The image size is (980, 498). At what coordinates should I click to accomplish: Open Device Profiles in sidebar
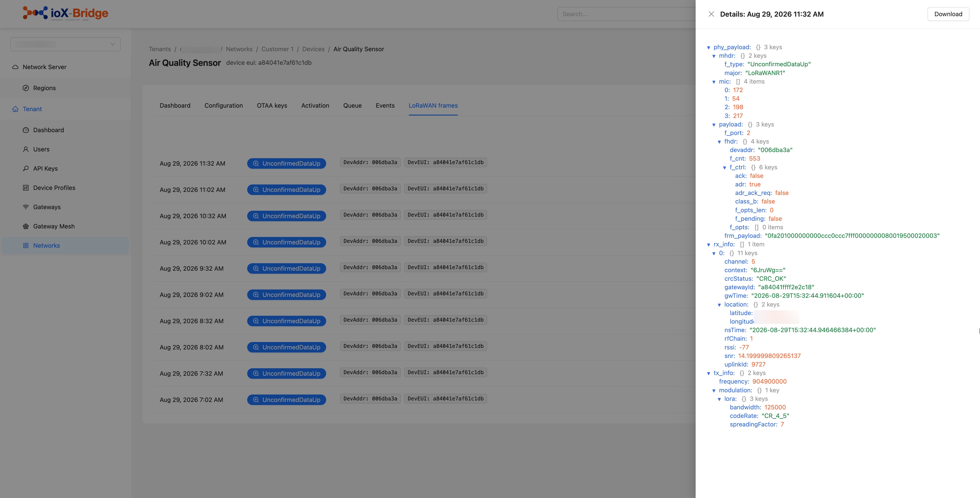(x=54, y=188)
